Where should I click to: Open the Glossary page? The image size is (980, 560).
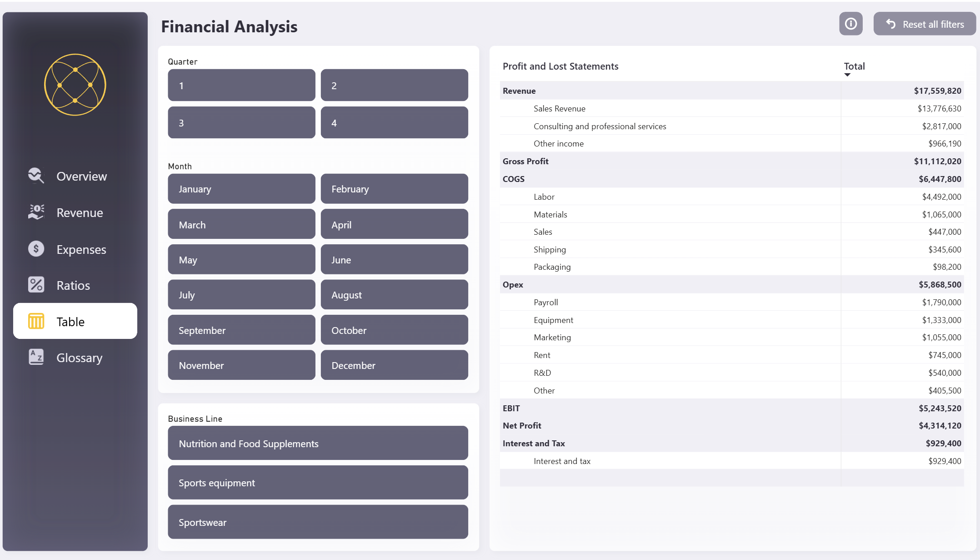coord(79,358)
